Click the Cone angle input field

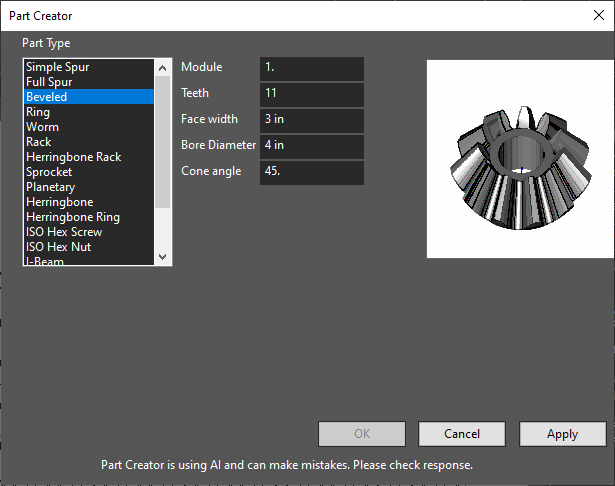(x=312, y=173)
